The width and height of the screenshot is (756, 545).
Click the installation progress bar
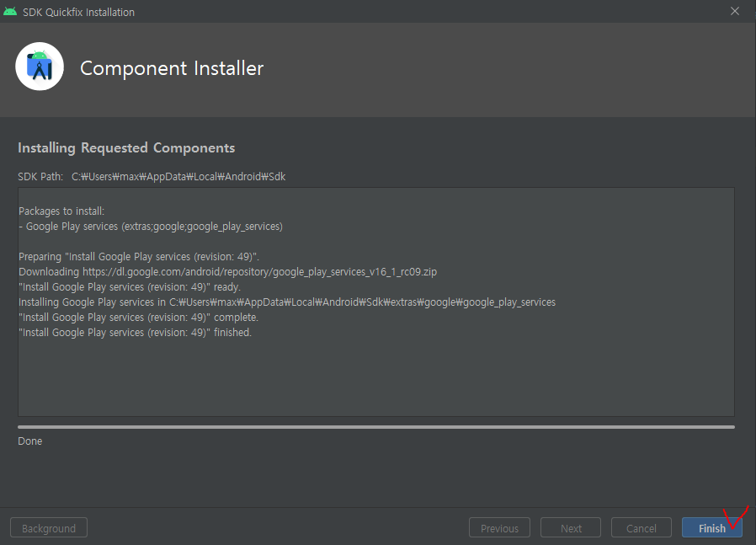click(x=376, y=427)
